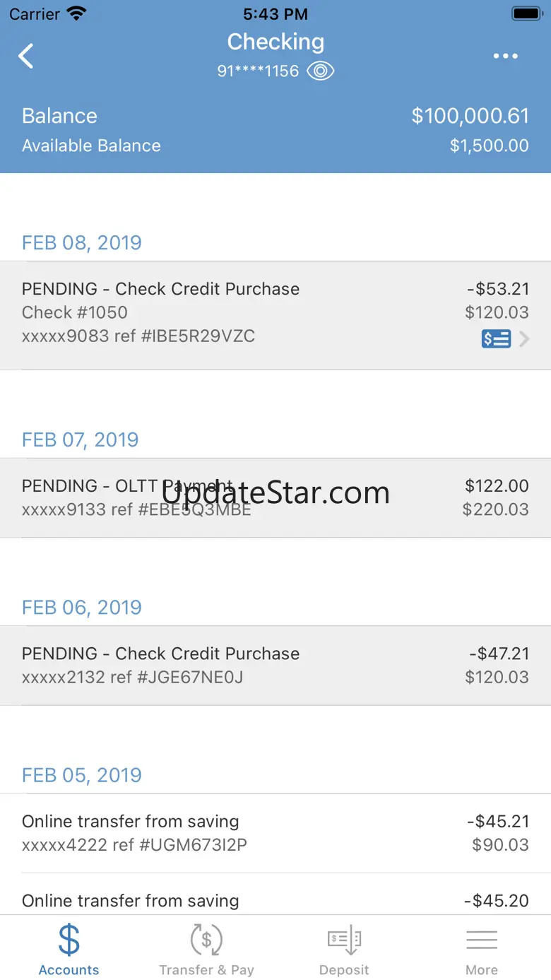Screen dimensions: 551x980
Task: Select the Transfer & Pay tab label
Action: (206, 970)
